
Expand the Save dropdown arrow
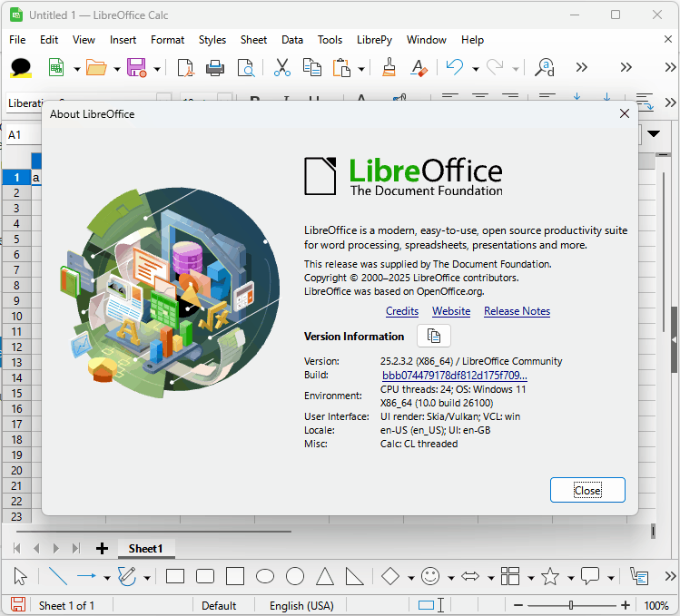(x=157, y=69)
